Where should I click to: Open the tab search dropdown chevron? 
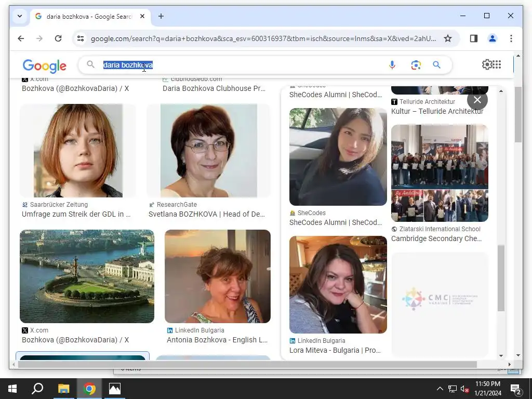pyautogui.click(x=20, y=16)
